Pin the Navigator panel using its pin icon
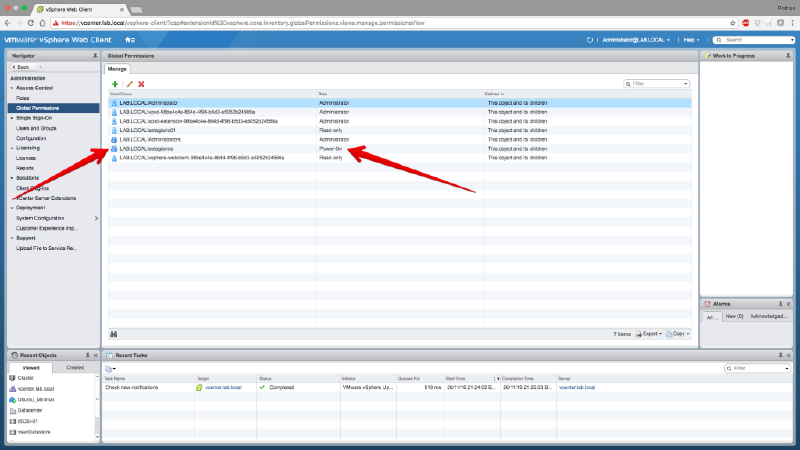This screenshot has height=450, width=800. pyautogui.click(x=96, y=55)
